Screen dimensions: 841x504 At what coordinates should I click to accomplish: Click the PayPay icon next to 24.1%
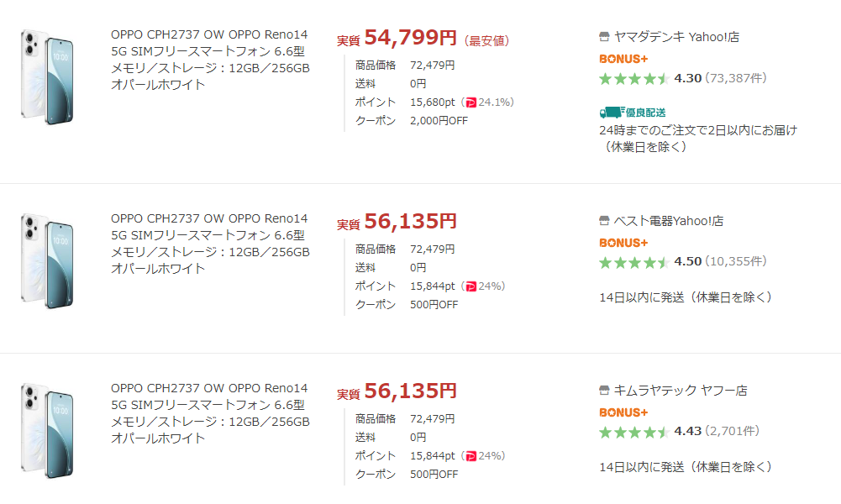(x=470, y=102)
